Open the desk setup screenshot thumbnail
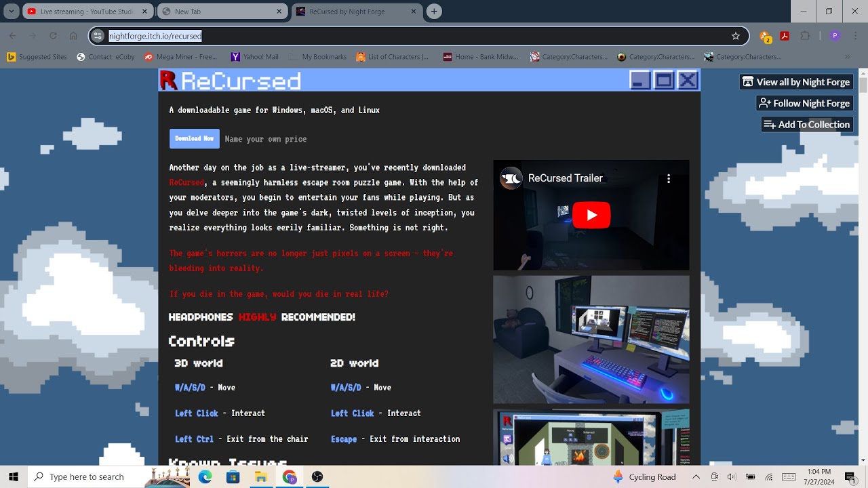Image resolution: width=868 pixels, height=488 pixels. point(591,339)
